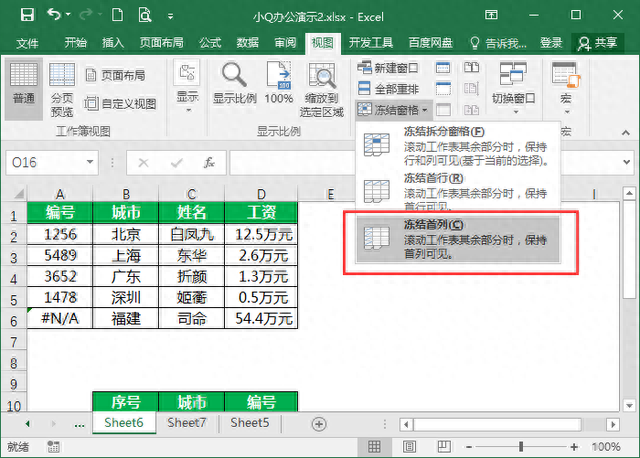Select cell with 北京
Screen dimensions: 640x458
tap(126, 234)
